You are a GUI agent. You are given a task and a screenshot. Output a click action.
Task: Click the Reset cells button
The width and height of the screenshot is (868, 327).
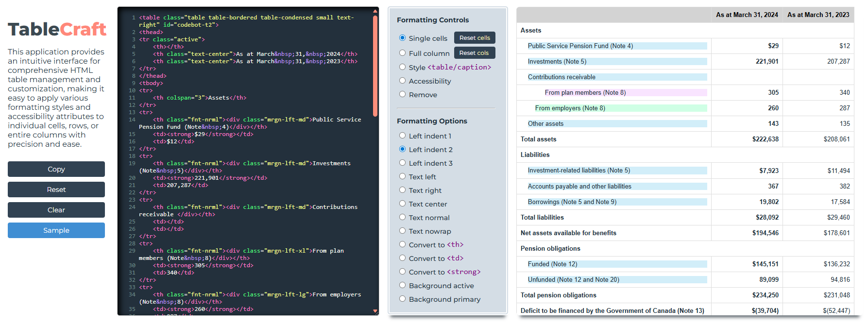click(x=475, y=38)
